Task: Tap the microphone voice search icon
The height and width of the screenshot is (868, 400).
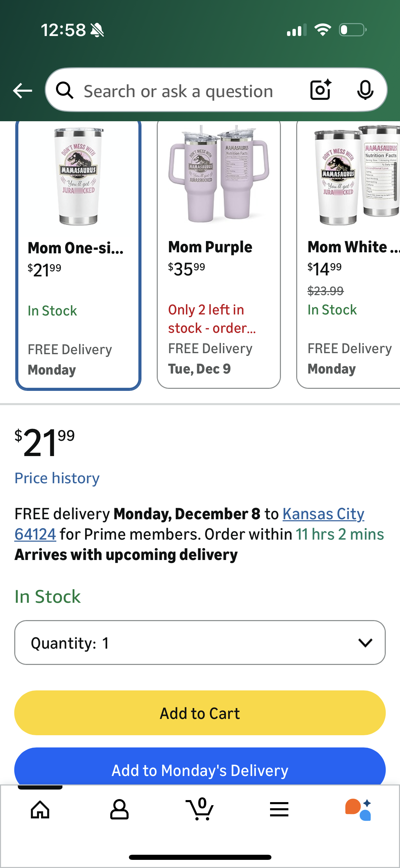Action: 365,90
